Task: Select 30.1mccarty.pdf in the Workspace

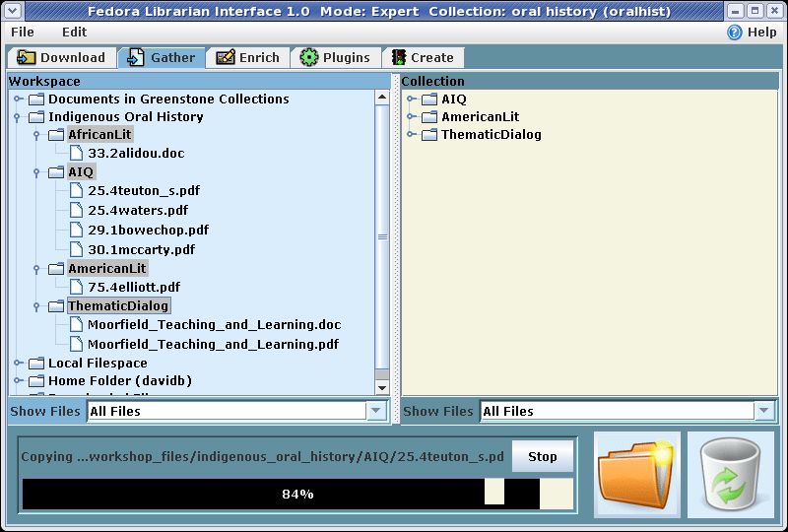Action: coord(142,249)
